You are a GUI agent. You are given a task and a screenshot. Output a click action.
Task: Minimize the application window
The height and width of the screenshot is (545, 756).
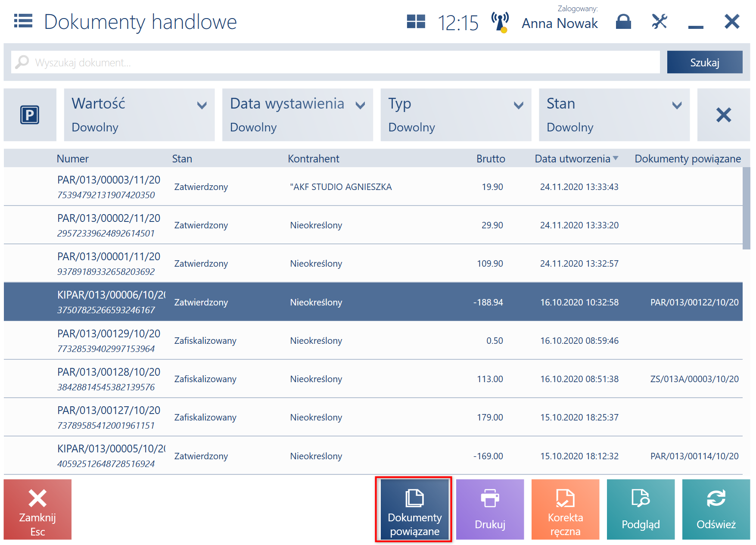point(696,27)
